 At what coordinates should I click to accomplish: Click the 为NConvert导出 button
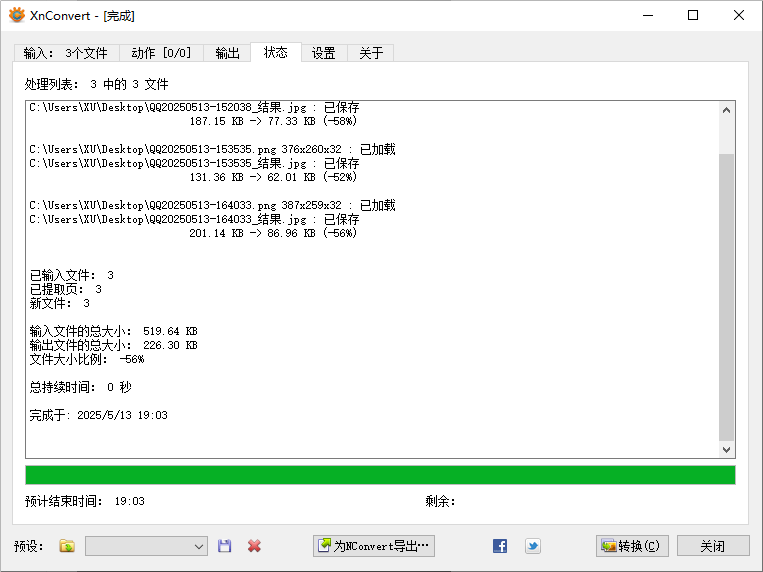(x=374, y=546)
